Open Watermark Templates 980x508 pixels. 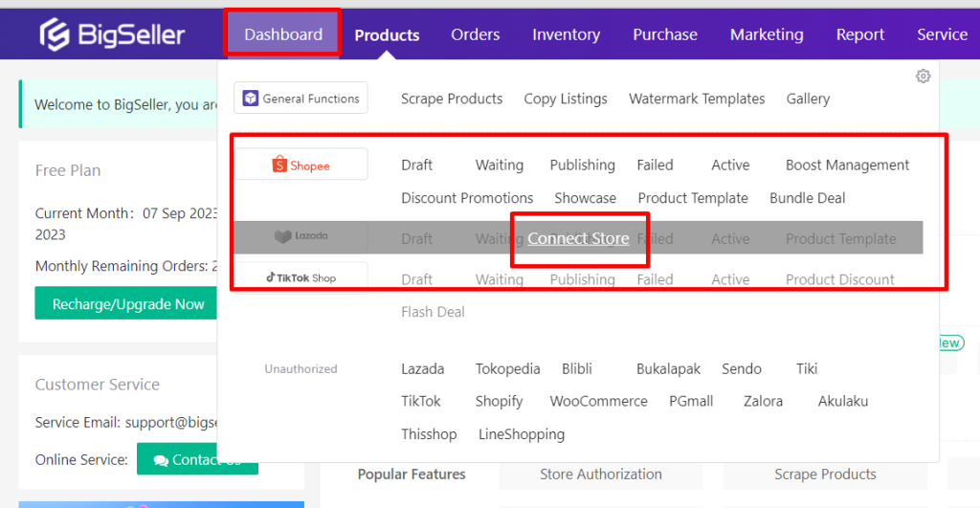[697, 99]
